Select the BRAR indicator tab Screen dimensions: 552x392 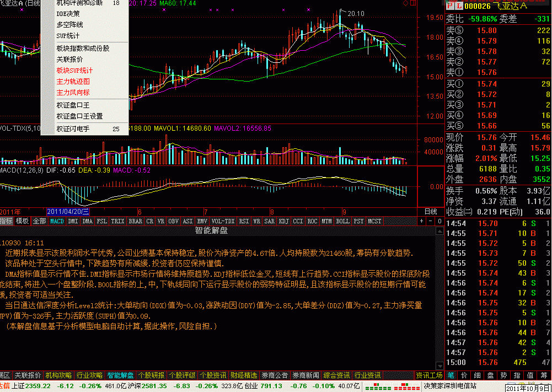(136, 221)
